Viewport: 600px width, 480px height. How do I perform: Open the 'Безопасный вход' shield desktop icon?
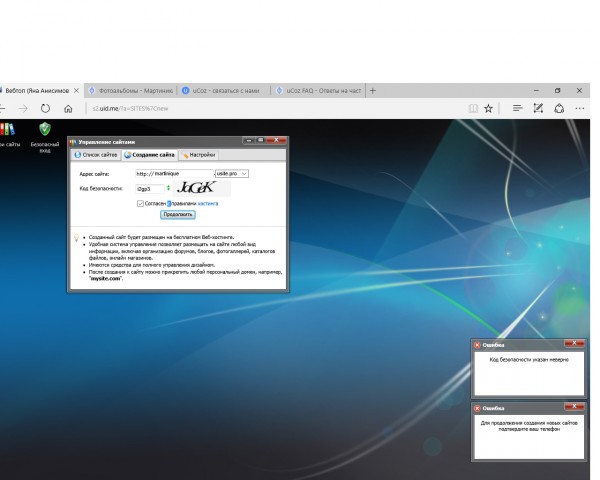[45, 137]
